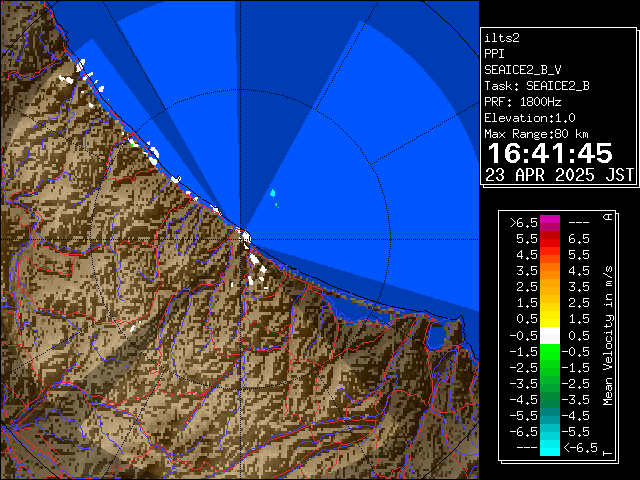Click the left-column '-6.5' legend label
Image resolution: width=640 pixels, height=480 pixels.
(524, 432)
